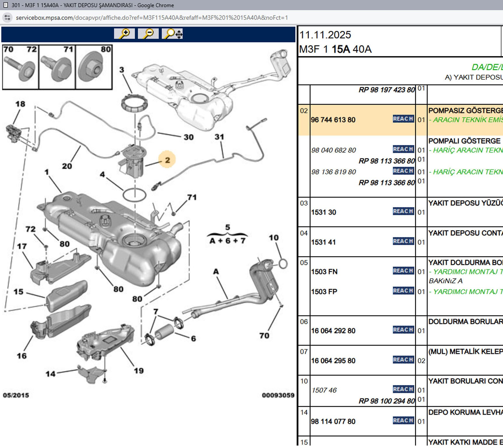
Task: Click REACH badge for part 16 064 295 80
Action: coord(403,360)
